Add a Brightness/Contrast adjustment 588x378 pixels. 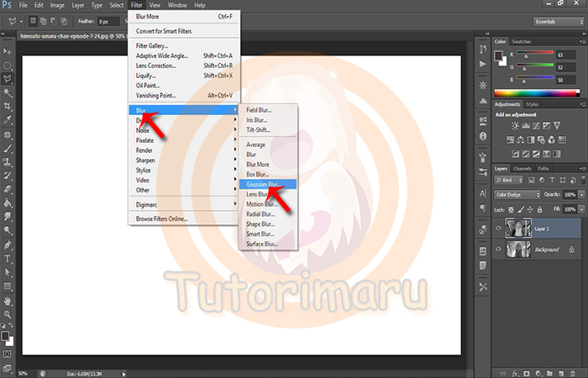(x=515, y=126)
